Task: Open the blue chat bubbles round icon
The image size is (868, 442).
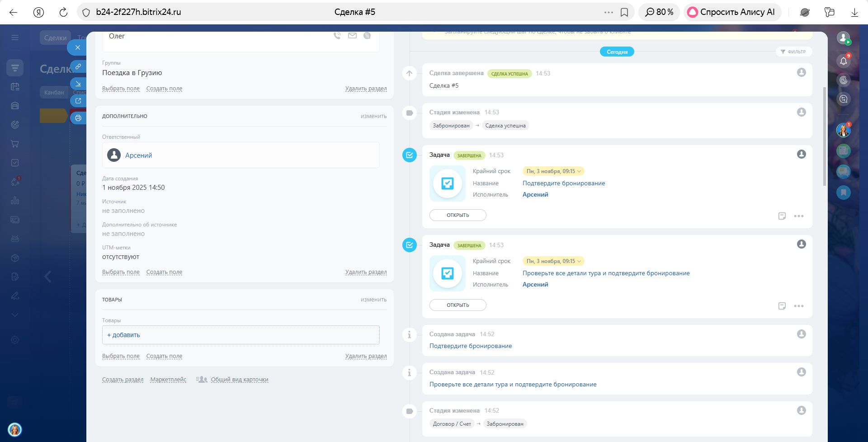Action: pyautogui.click(x=844, y=172)
